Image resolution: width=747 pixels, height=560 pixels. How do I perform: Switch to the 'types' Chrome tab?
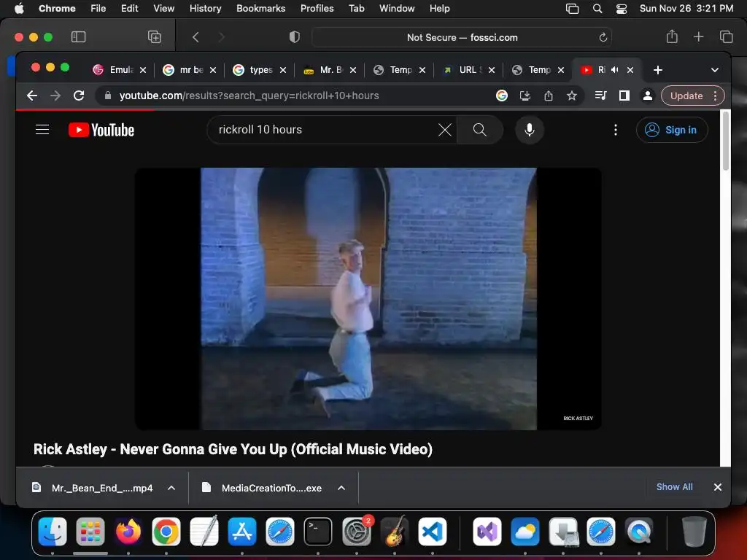pos(259,70)
